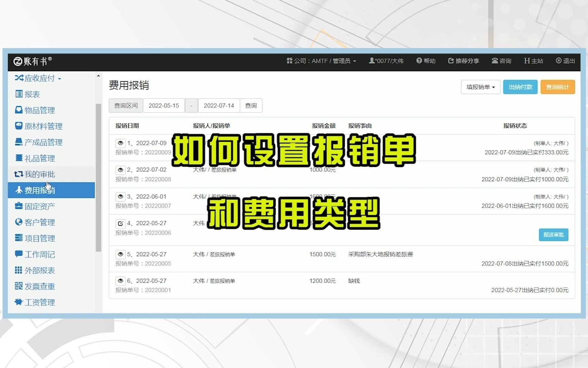
Task: View record 6 numbered 20220001
Action: point(120,281)
